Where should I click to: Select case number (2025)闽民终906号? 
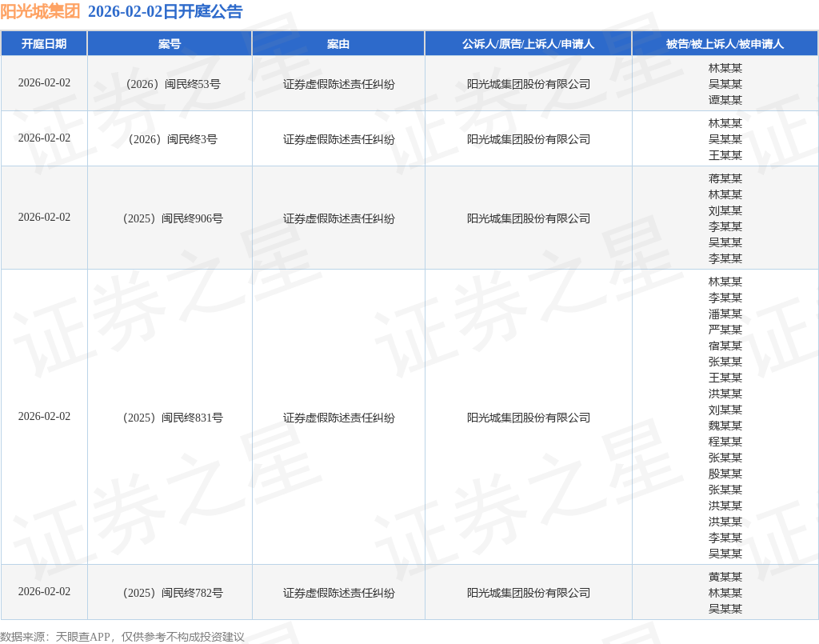170,218
